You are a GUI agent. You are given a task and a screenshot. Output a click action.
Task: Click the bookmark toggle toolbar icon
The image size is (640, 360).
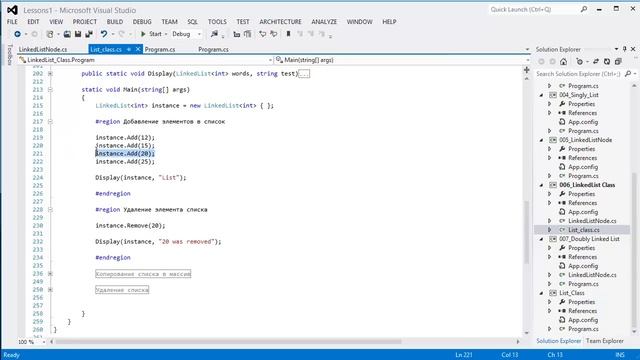pos(288,34)
